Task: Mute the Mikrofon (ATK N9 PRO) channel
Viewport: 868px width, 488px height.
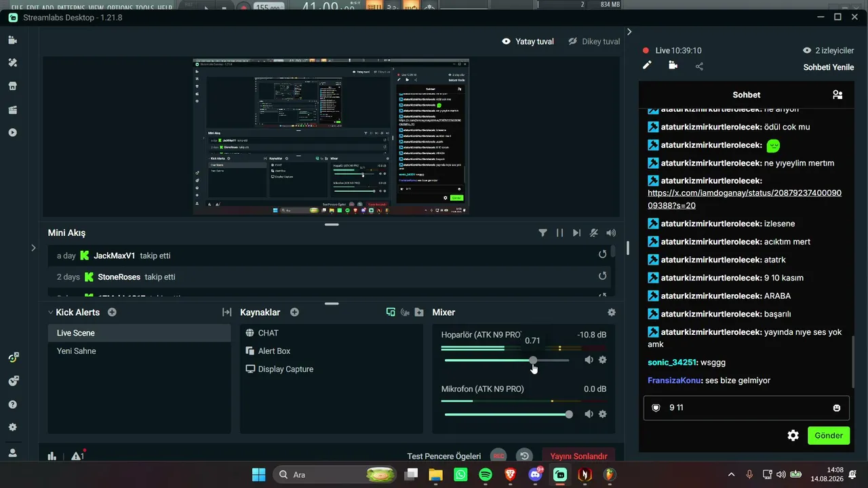Action: pyautogui.click(x=589, y=414)
